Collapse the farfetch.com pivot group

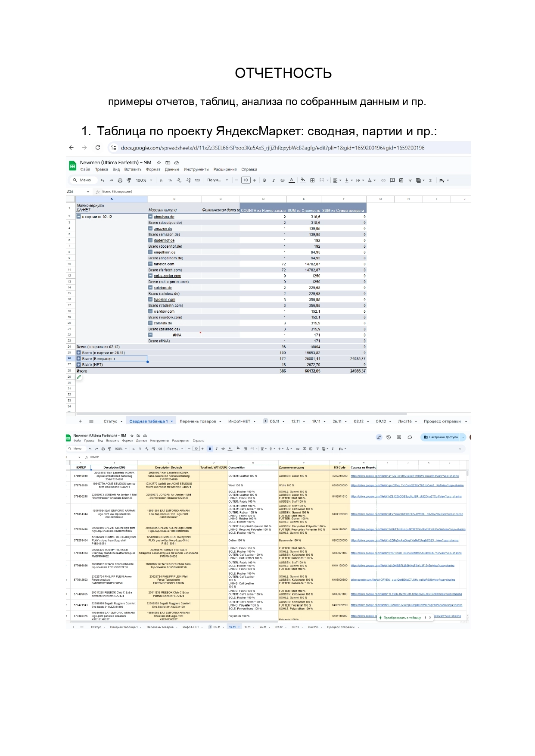[150, 264]
